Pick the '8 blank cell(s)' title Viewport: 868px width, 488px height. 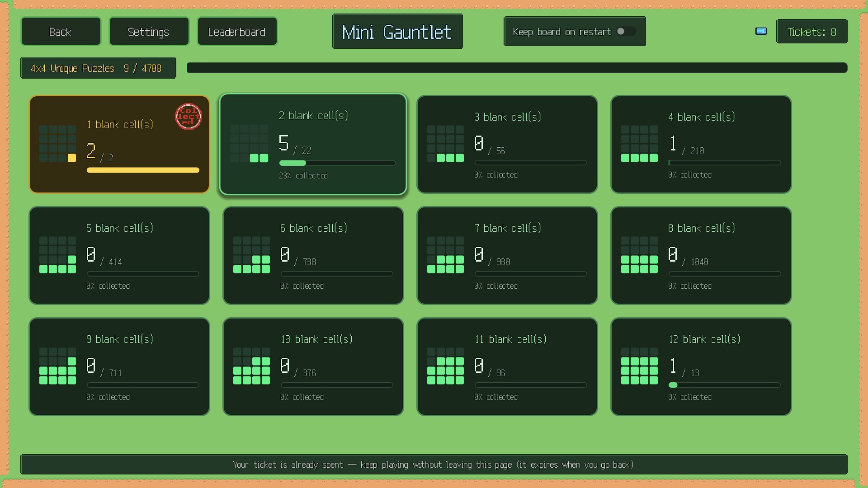(x=702, y=228)
